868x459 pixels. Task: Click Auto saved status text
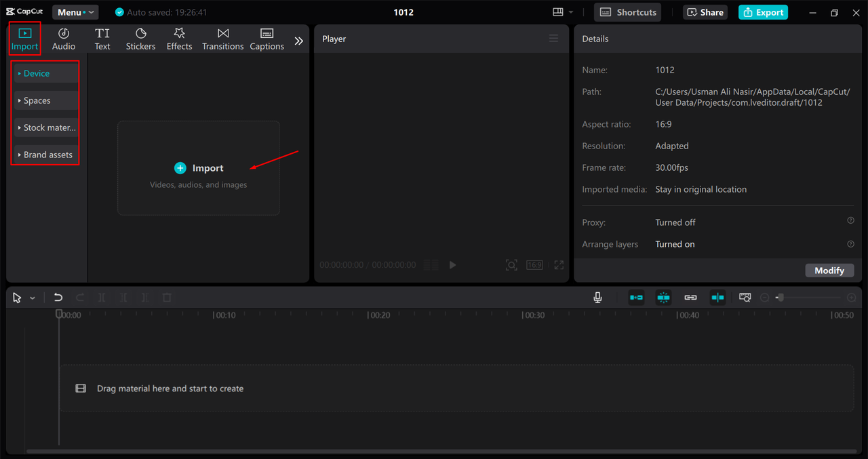[x=167, y=12]
